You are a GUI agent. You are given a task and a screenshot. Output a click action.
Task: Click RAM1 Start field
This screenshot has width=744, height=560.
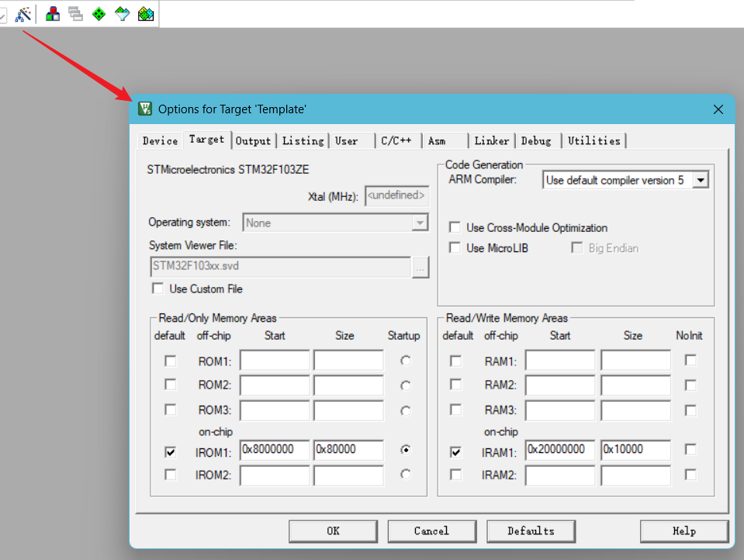pos(560,360)
